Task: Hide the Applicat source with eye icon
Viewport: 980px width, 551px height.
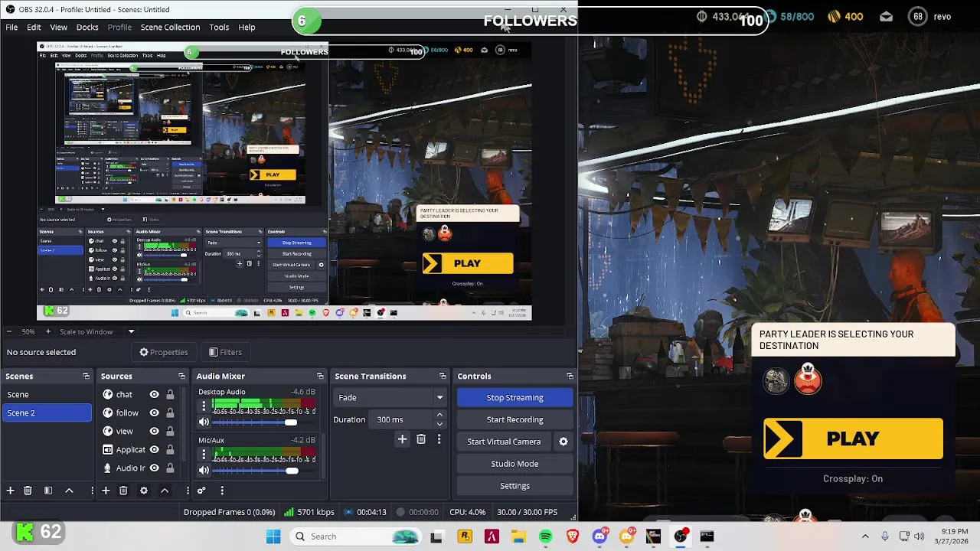Action: tap(154, 449)
